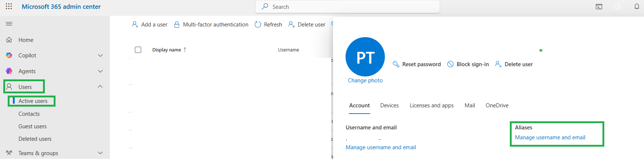
Task: Click the Reset password key icon
Action: [396, 64]
